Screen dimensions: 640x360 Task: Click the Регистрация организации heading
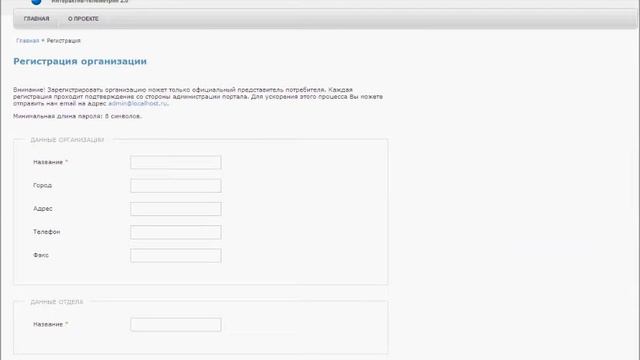click(x=80, y=62)
